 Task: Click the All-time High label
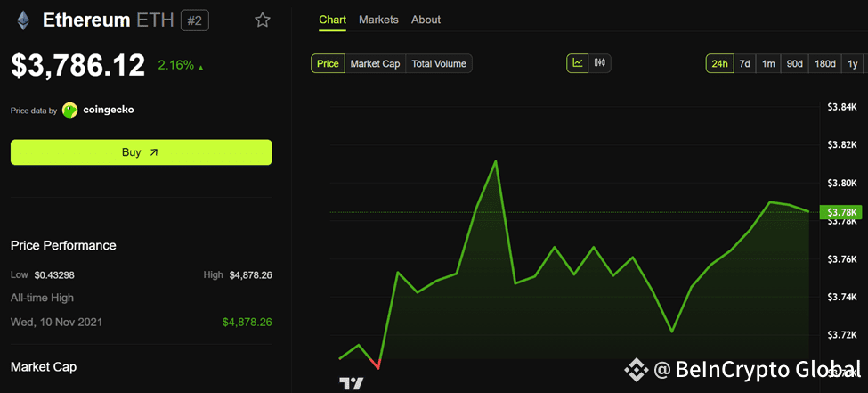point(42,298)
